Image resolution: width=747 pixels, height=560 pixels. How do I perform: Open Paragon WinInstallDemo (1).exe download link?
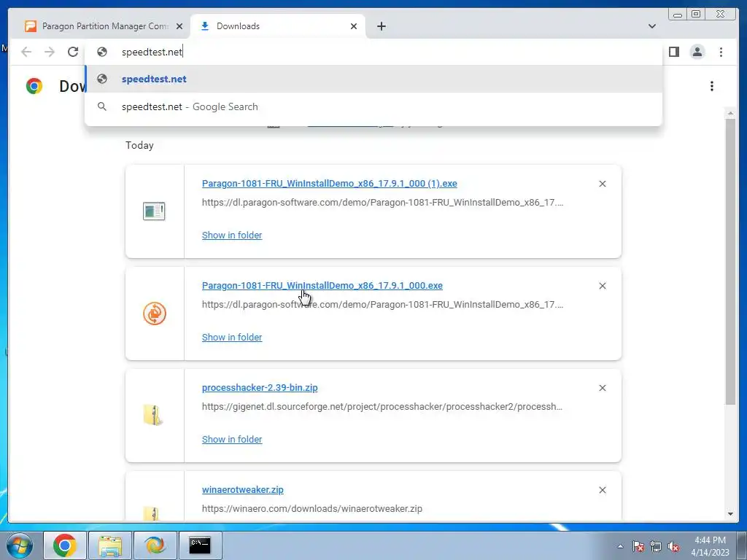329,183
